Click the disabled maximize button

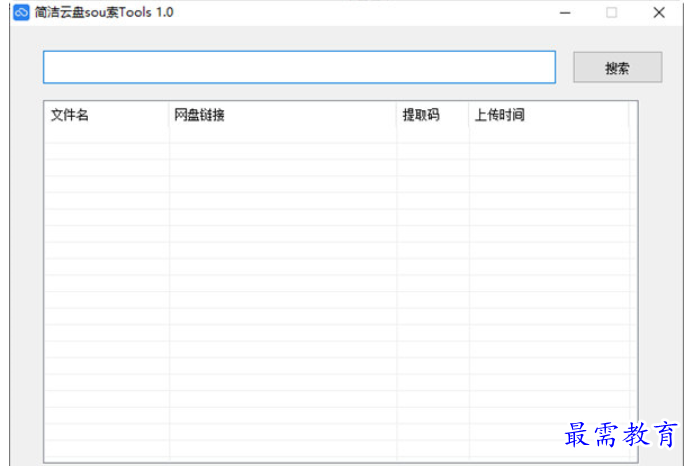click(x=612, y=13)
